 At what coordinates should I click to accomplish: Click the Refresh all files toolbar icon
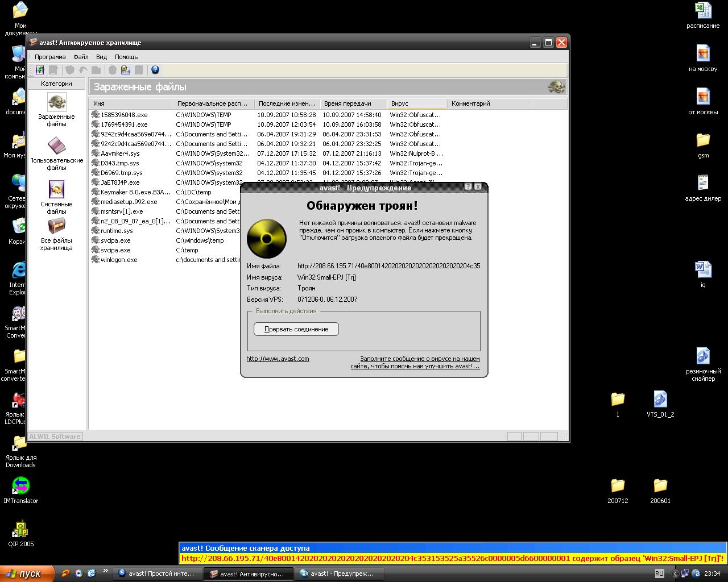click(40, 70)
